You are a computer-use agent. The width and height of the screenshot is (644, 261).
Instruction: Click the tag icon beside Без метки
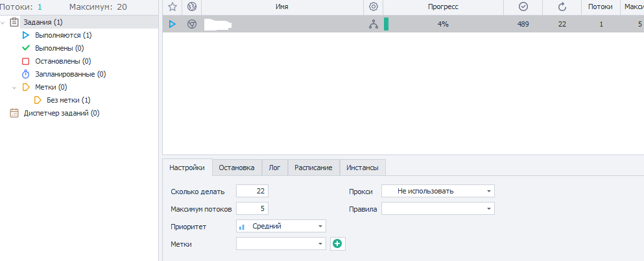38,100
